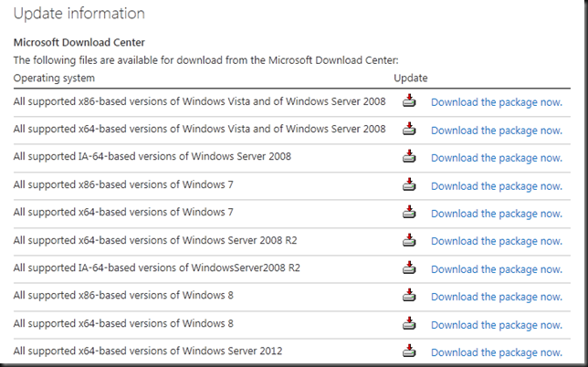Open download link for x64 Windows 8
The image size is (588, 367).
[x=497, y=325]
